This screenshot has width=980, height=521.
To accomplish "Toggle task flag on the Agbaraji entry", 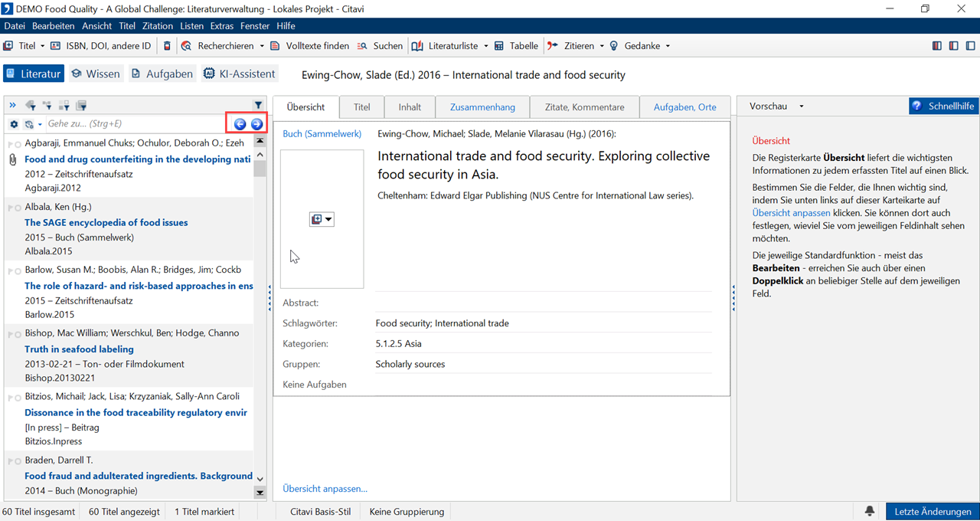I will tap(13, 144).
